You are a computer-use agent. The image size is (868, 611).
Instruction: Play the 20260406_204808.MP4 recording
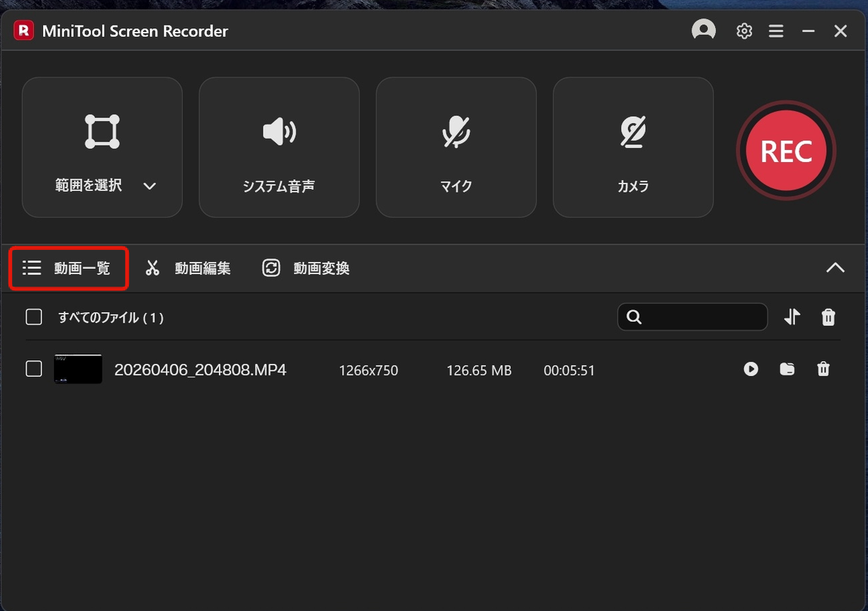750,369
